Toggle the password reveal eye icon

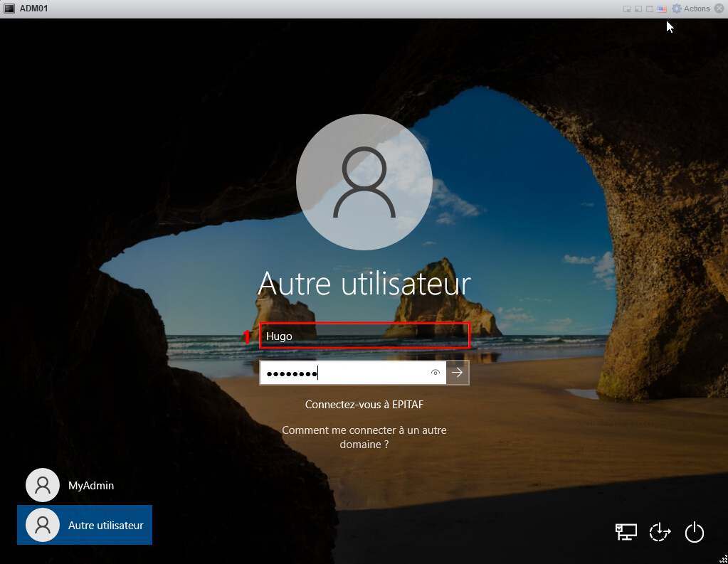pyautogui.click(x=436, y=373)
